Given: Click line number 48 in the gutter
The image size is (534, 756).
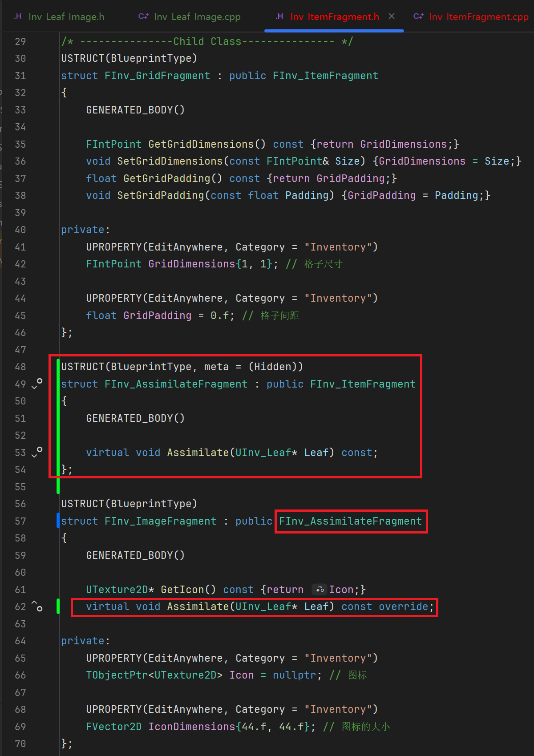Looking at the screenshot, I should click(x=20, y=367).
